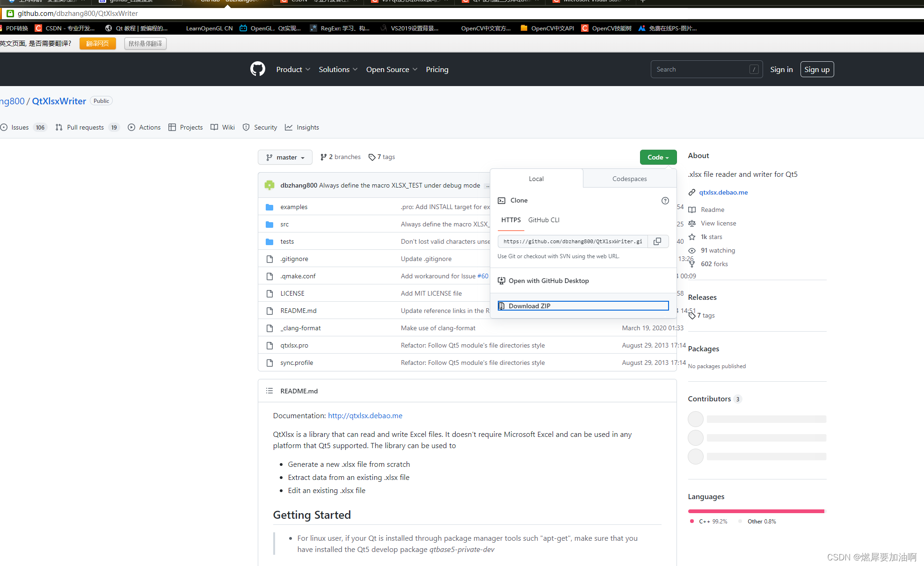Screen dimensions: 924x566
Task: Select the HTTPS clone tab
Action: click(x=511, y=220)
